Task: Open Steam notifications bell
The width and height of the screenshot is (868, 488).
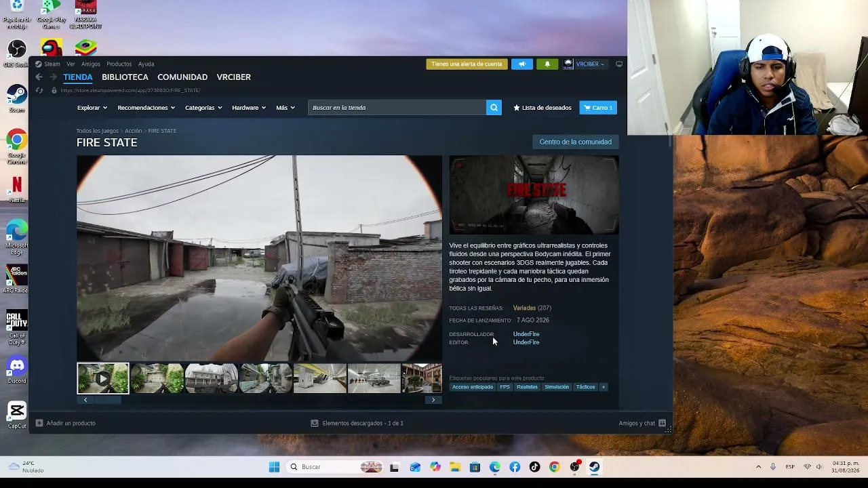Action: 547,64
